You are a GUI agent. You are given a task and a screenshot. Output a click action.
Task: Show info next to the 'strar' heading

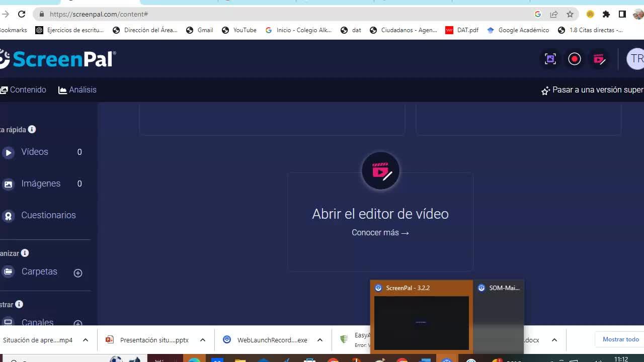[x=19, y=304]
